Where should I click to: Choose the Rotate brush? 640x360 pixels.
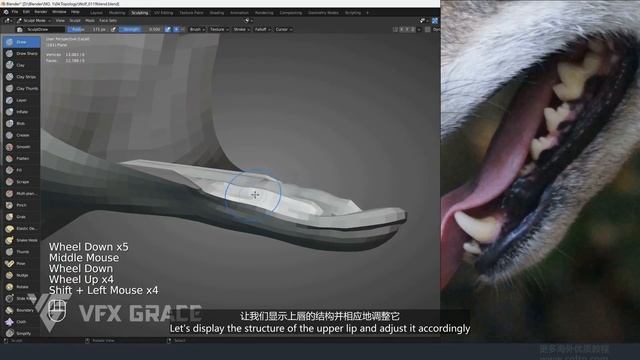tap(21, 287)
